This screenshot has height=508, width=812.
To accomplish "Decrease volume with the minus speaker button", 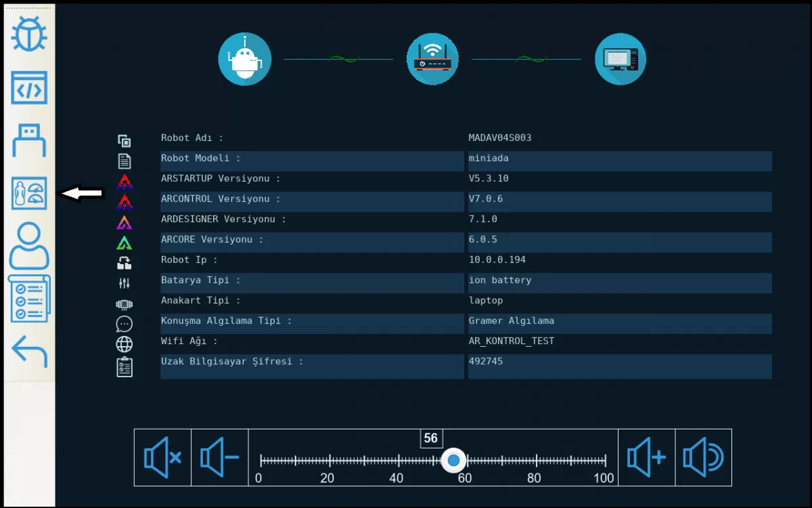I will pos(220,458).
